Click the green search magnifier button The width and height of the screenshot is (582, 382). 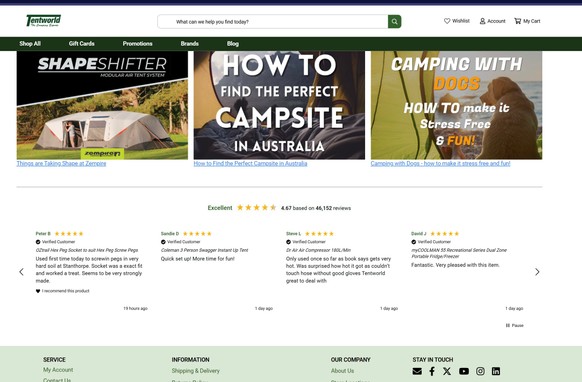395,22
